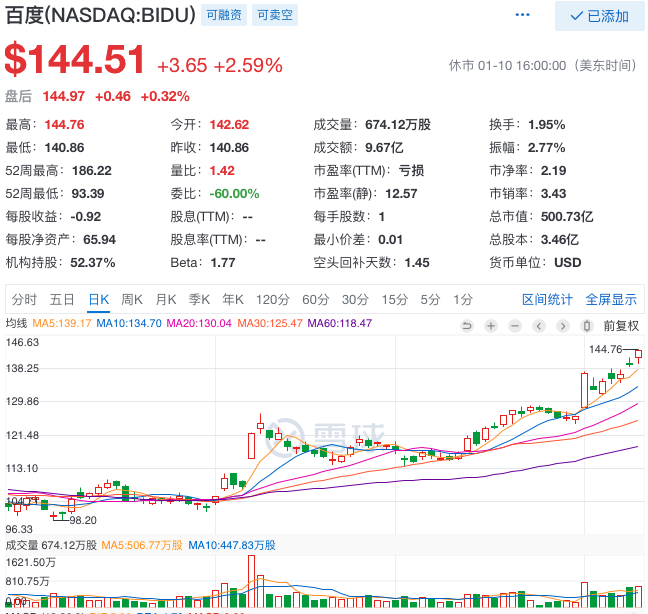Click the 可卖空 tag

point(275,15)
